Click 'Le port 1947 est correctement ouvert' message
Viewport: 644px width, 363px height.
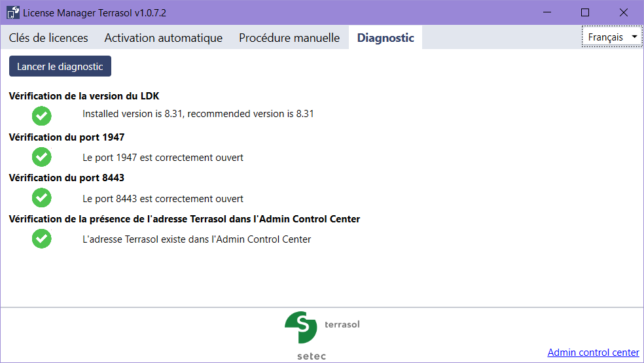click(x=163, y=158)
